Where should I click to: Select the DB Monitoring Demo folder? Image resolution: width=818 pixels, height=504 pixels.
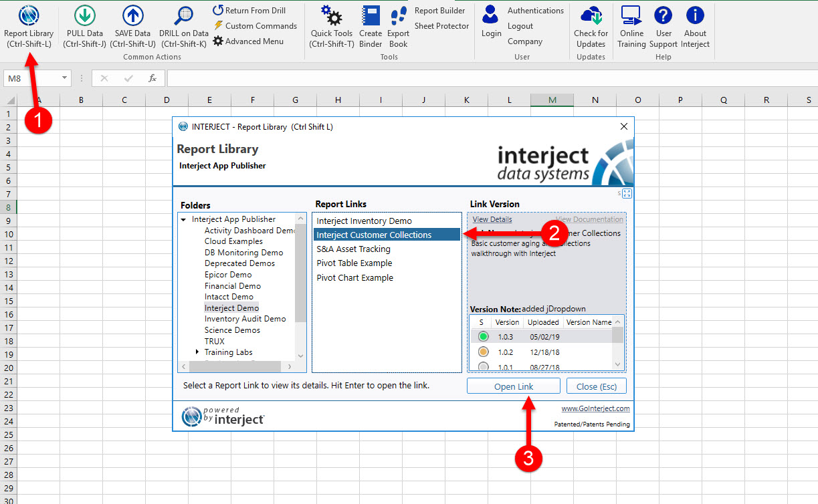click(x=243, y=253)
